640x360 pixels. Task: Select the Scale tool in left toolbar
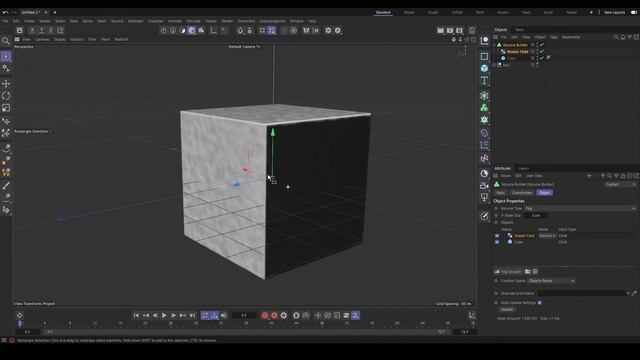pos(6,108)
